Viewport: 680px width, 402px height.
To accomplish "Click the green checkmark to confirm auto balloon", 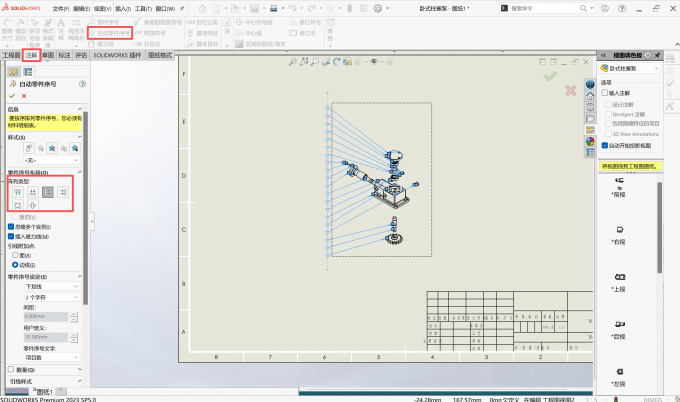I will tap(12, 96).
